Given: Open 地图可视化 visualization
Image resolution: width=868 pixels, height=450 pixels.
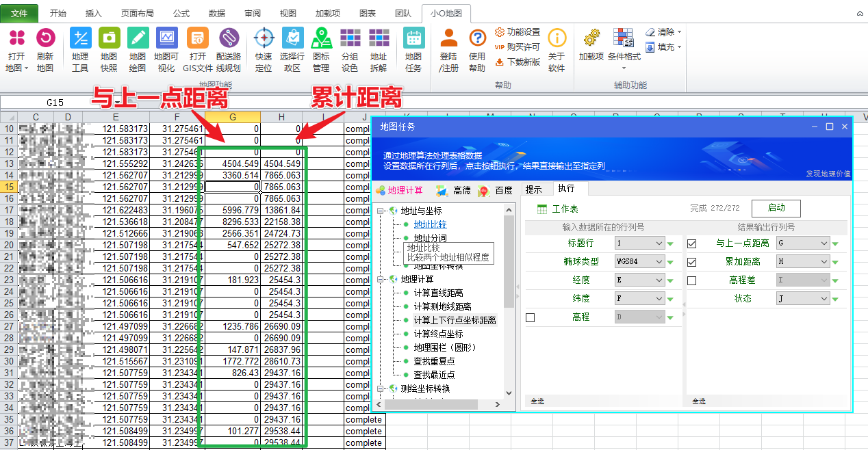Looking at the screenshot, I should pos(167,50).
